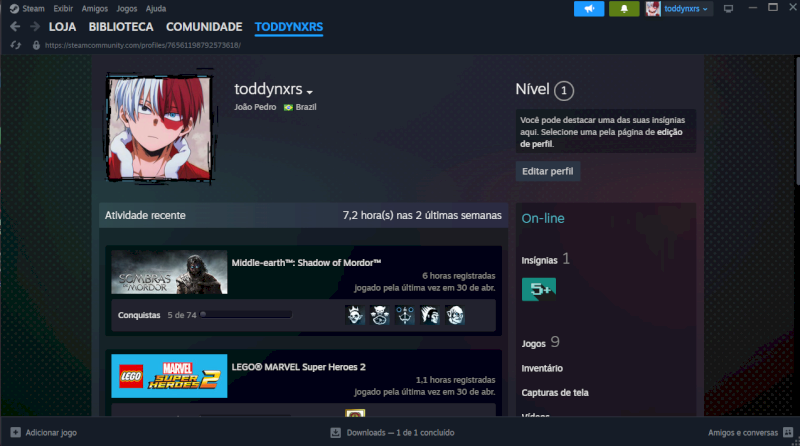Select the TODDYNXRS profile tab
This screenshot has height=446, width=800.
tap(289, 27)
